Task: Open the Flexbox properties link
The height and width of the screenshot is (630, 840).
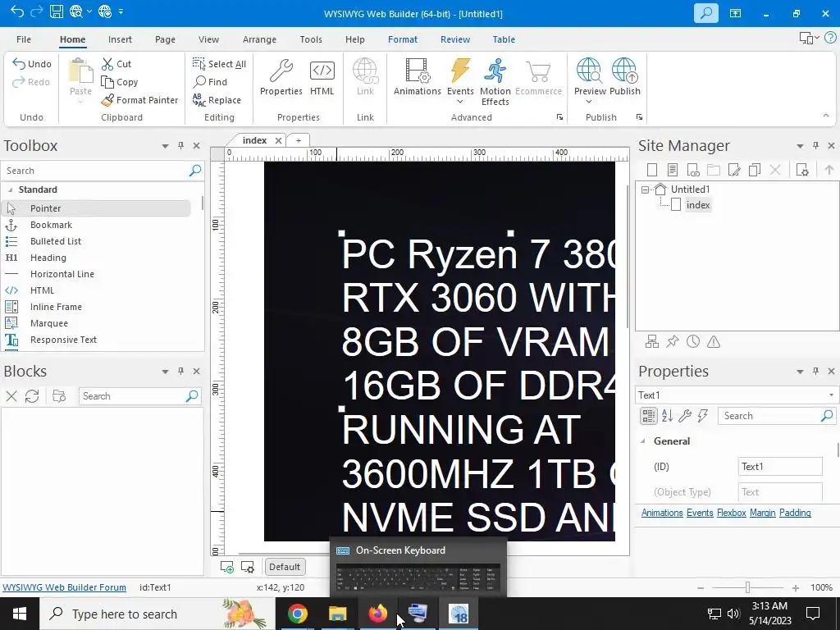Action: pyautogui.click(x=731, y=513)
